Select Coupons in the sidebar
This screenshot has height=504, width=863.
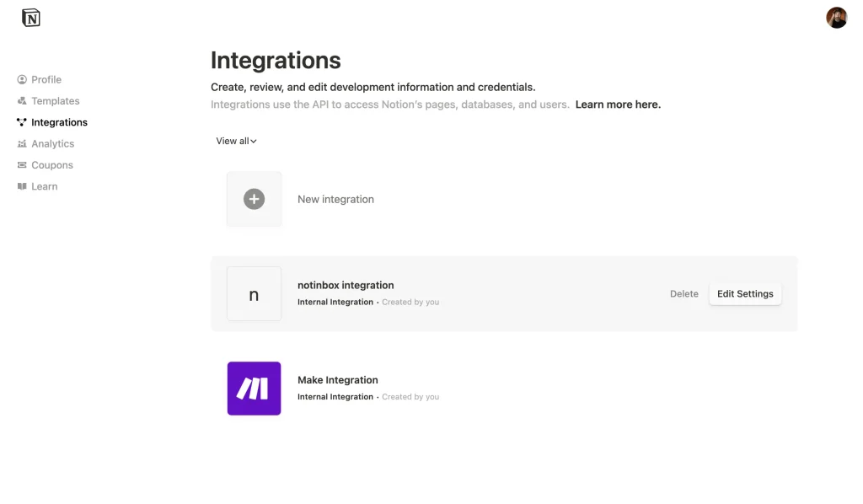[x=51, y=165]
